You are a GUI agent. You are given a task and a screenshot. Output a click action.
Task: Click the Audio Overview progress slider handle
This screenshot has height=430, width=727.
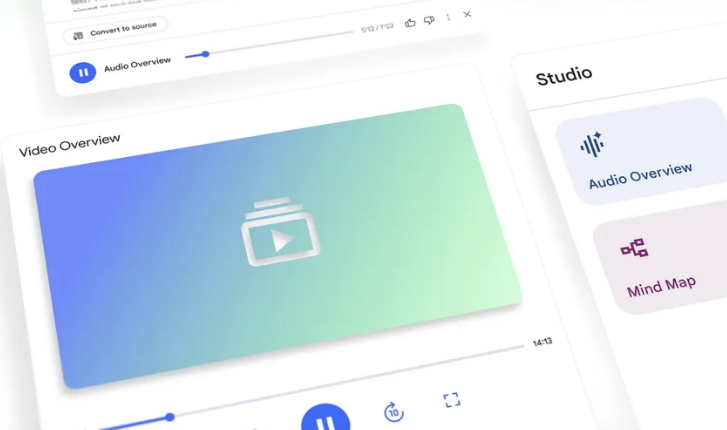pos(205,54)
